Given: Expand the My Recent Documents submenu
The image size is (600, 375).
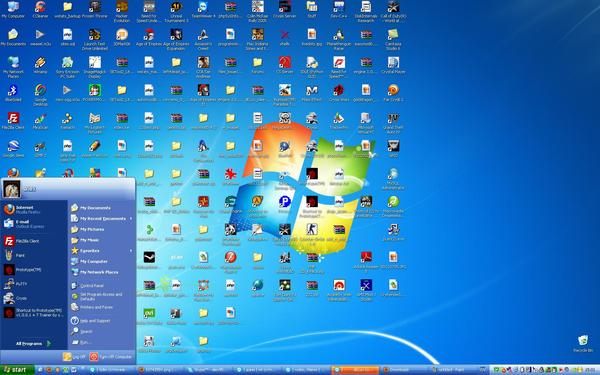Looking at the screenshot, I should click(102, 218).
